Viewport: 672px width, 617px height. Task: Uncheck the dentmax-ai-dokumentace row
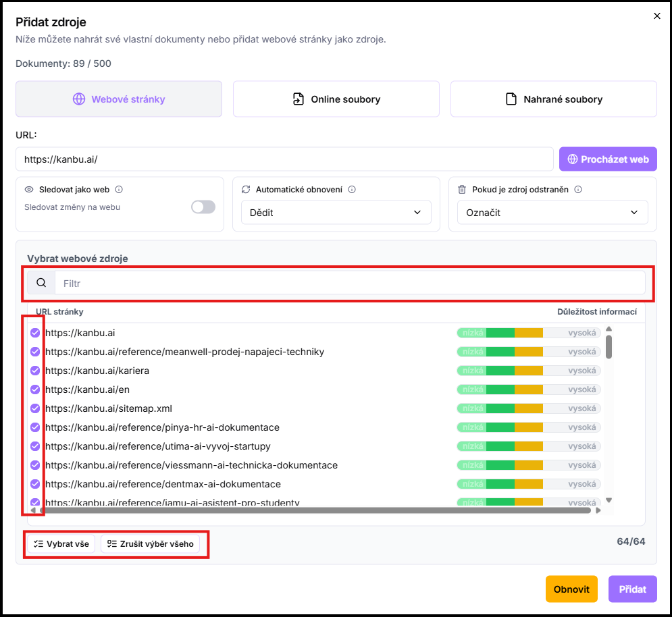click(x=35, y=484)
